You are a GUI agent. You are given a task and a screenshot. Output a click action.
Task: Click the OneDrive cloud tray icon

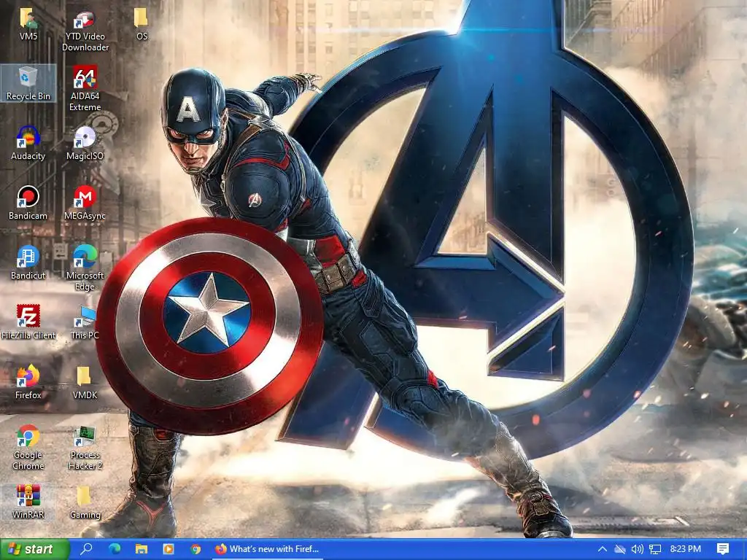tap(620, 549)
